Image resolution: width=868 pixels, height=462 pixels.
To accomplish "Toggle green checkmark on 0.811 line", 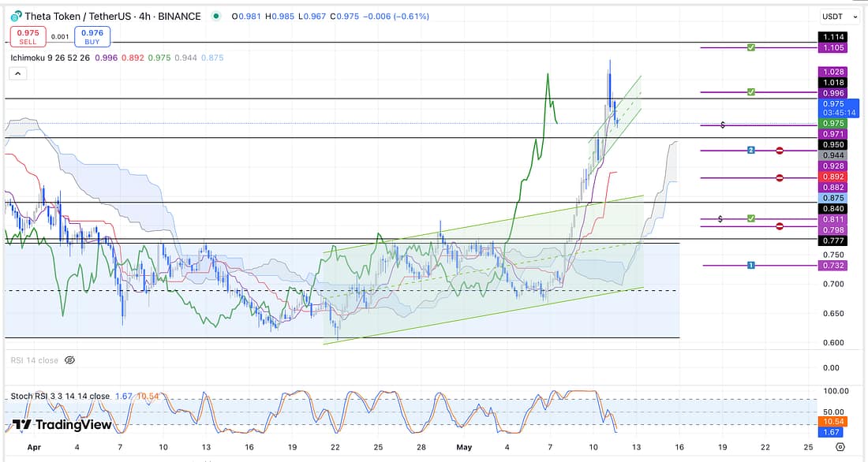I will (x=751, y=218).
